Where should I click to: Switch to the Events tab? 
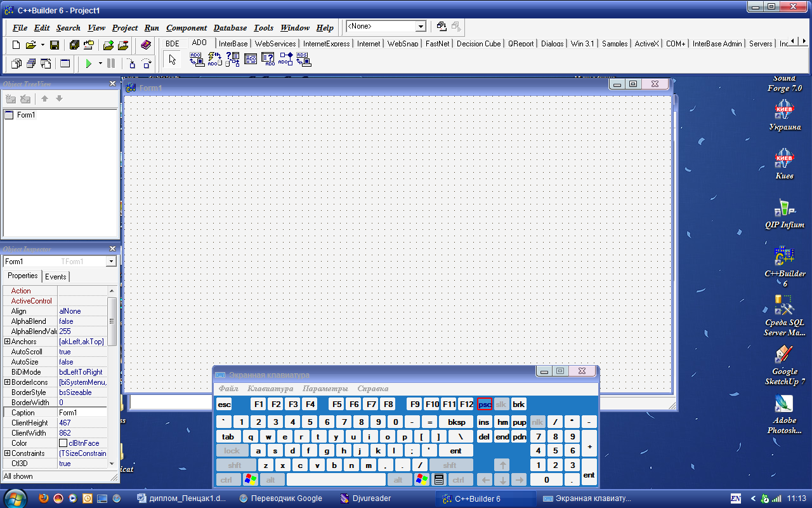pyautogui.click(x=55, y=276)
